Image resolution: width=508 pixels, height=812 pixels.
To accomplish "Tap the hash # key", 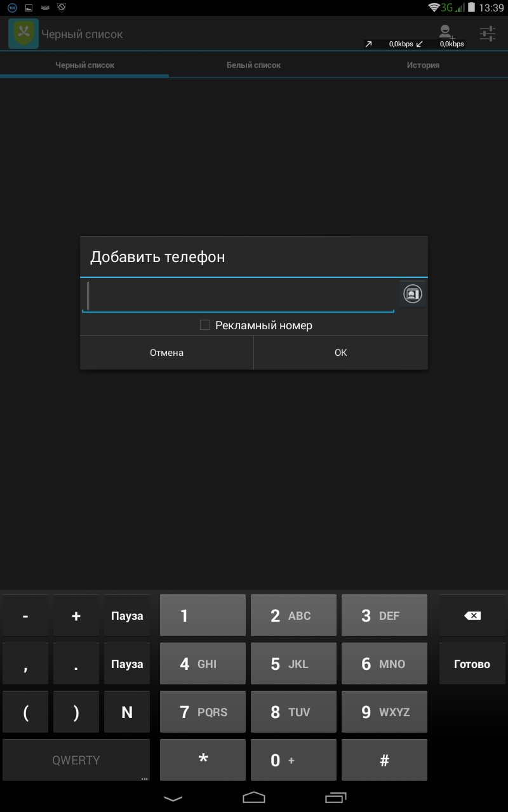I will (384, 760).
